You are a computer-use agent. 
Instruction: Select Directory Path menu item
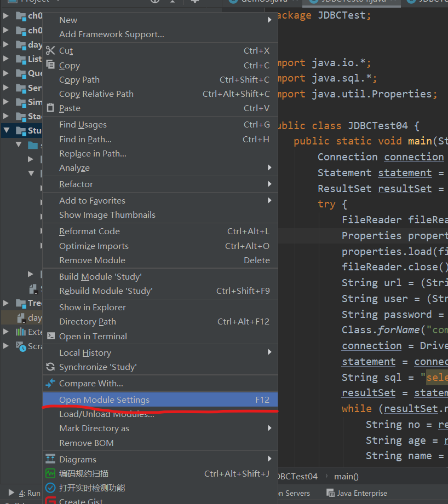pyautogui.click(x=160, y=321)
